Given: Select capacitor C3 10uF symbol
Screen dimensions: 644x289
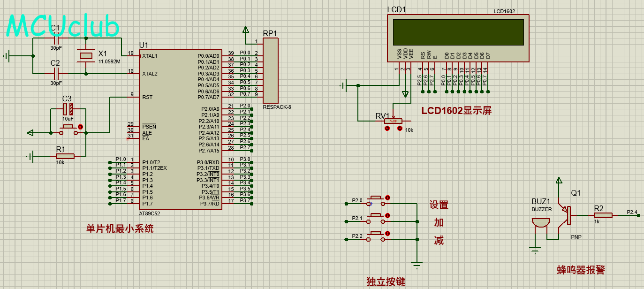Looking at the screenshot, I should (68, 110).
